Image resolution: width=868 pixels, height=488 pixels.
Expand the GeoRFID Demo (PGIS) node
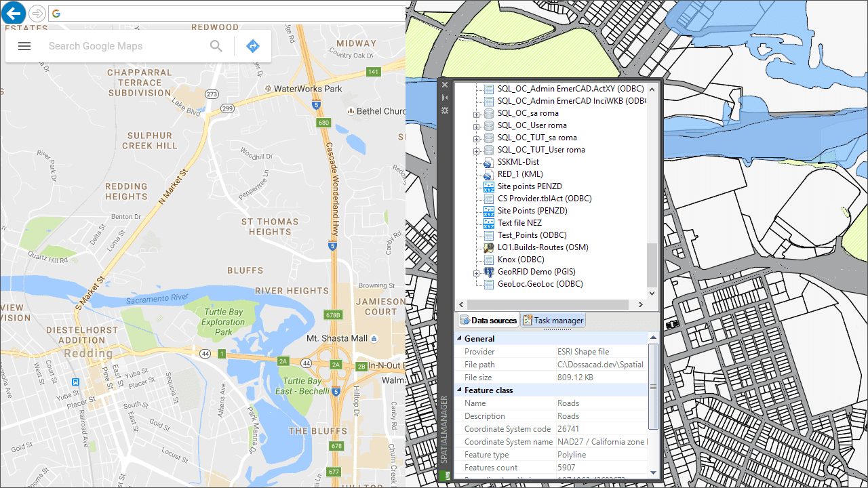point(477,272)
